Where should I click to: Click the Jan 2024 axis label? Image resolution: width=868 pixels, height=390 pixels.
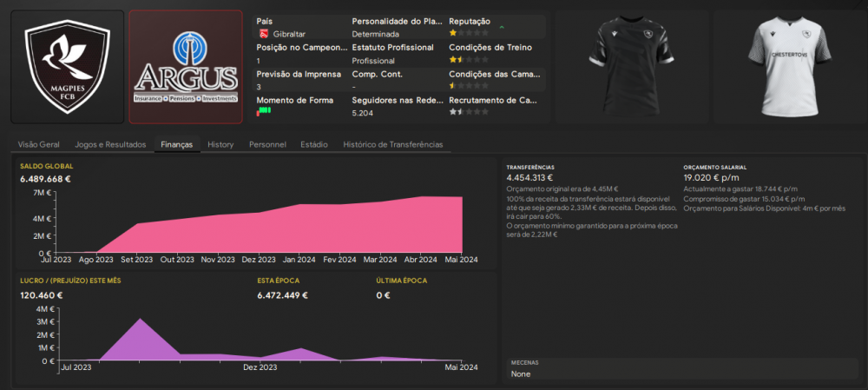[299, 259]
